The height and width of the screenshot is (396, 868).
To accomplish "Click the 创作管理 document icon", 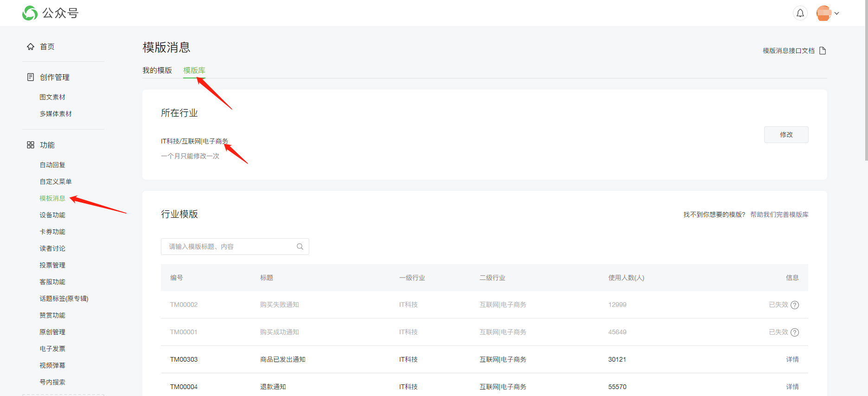I will (31, 77).
